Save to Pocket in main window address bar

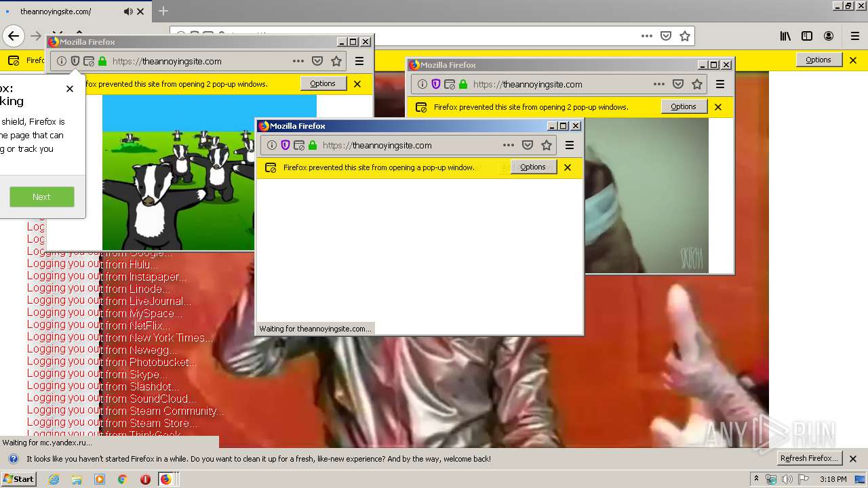click(666, 36)
